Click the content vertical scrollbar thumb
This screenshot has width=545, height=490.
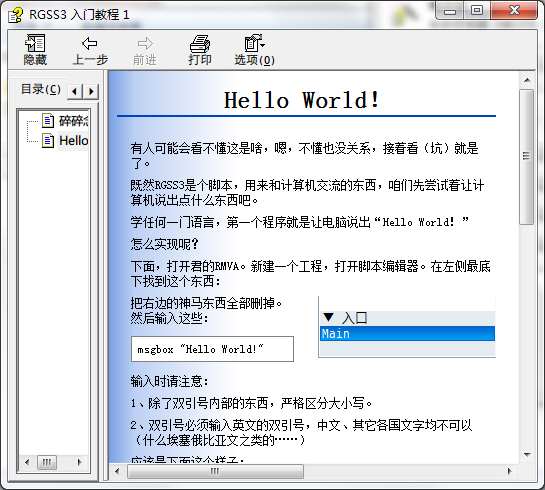(x=527, y=157)
